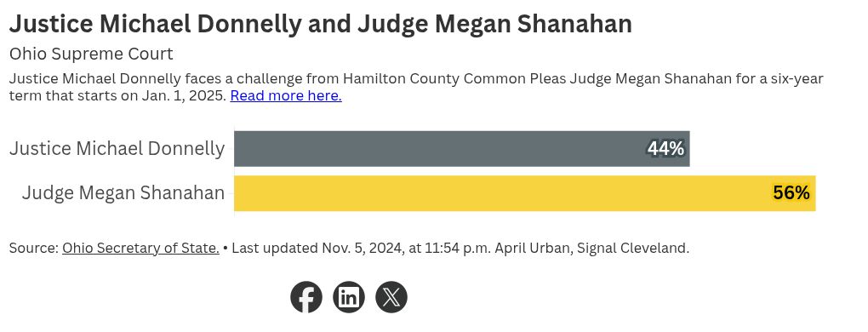Click the word 'Source:' in the footer

[34, 248]
